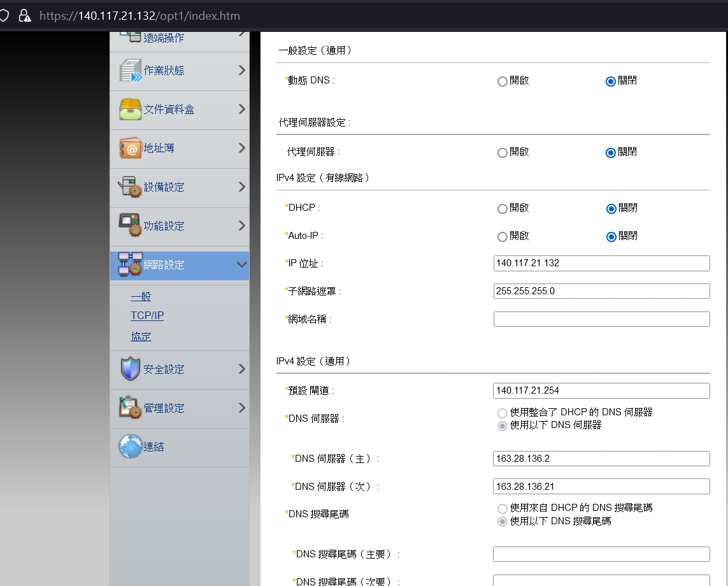Expand the 遠端操作 menu chevron
This screenshot has width=728, height=586.
click(241, 34)
